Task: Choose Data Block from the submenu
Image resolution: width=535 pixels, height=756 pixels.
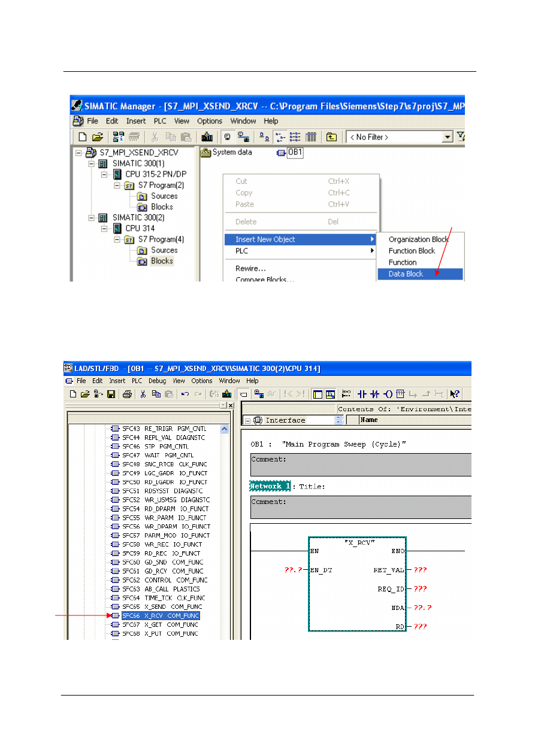Action: [x=406, y=274]
